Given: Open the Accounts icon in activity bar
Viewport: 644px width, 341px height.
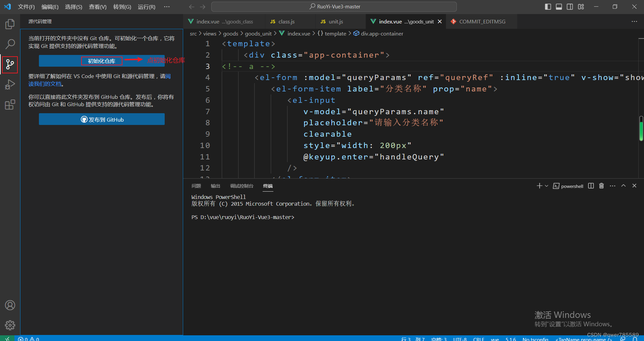Looking at the screenshot, I should tap(10, 305).
